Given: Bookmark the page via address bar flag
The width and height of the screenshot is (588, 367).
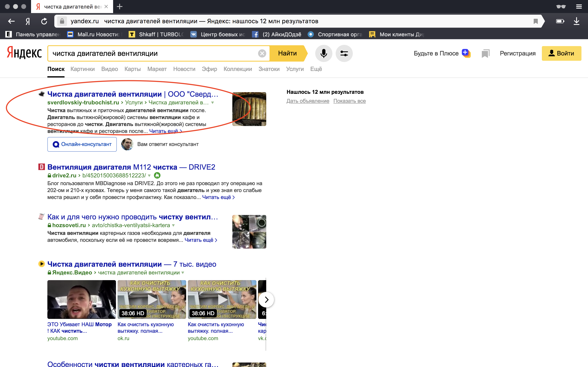Looking at the screenshot, I should click(536, 21).
